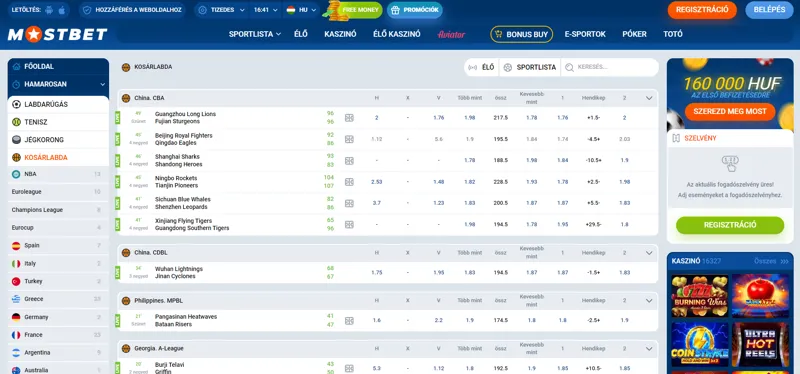Viewport: 800px width, 374px height.
Task: Click the Apple download icon
Action: [x=62, y=10]
